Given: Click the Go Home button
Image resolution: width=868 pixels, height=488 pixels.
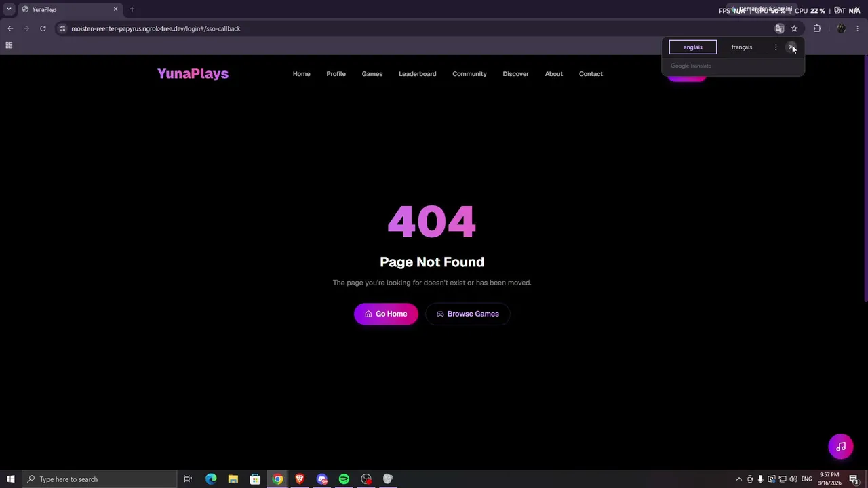Looking at the screenshot, I should pyautogui.click(x=386, y=314).
